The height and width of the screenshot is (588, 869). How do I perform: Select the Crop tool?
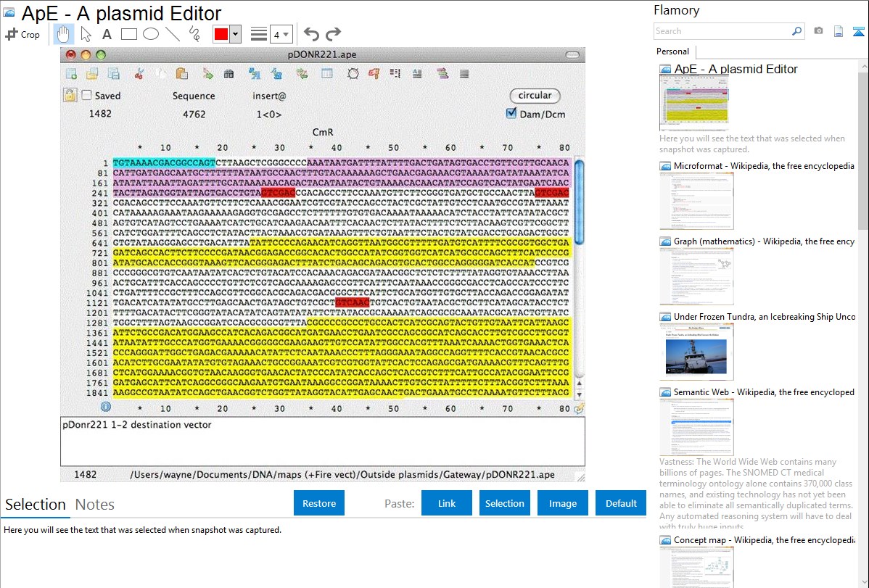click(22, 34)
